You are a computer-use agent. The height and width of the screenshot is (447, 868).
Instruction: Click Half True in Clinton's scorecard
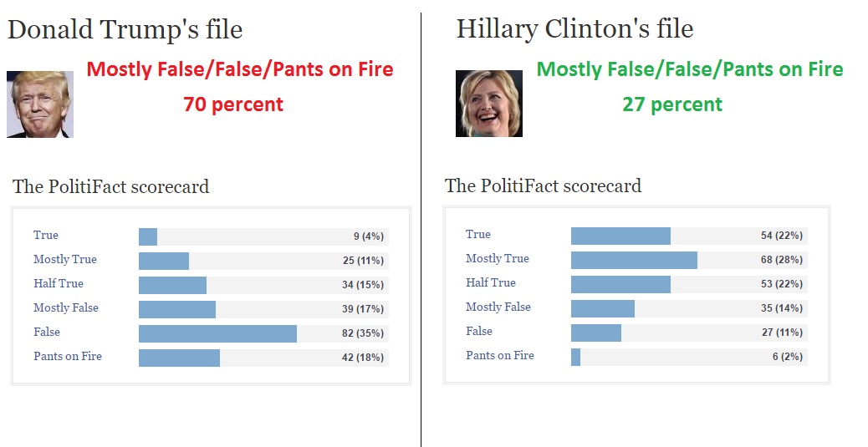[x=491, y=283]
